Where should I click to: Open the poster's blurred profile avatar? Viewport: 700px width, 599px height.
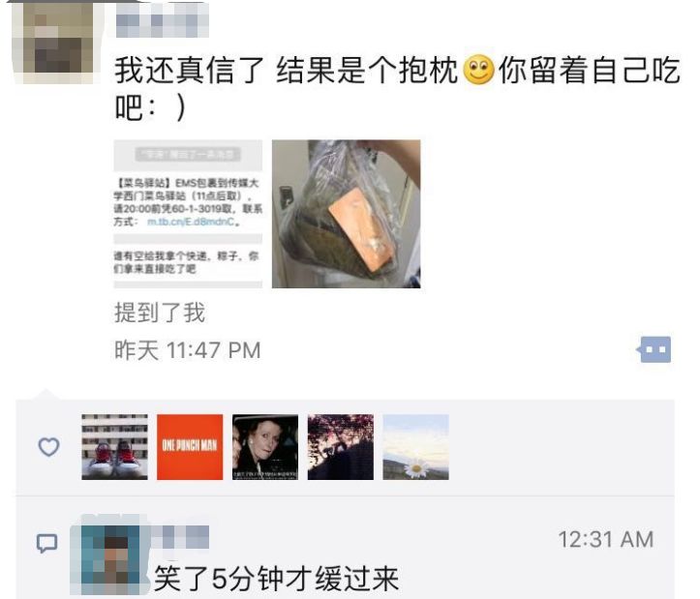coord(54,44)
